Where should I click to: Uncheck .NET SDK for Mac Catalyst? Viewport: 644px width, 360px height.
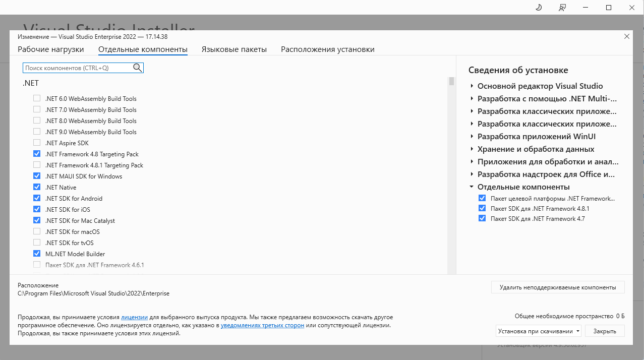pos(37,221)
